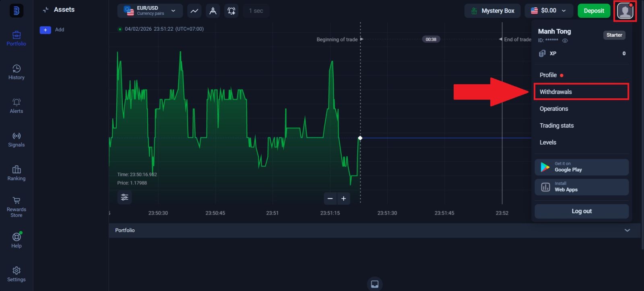Viewport: 644px width, 291px height.
Task: Toggle account ID visibility eye icon
Action: [565, 41]
